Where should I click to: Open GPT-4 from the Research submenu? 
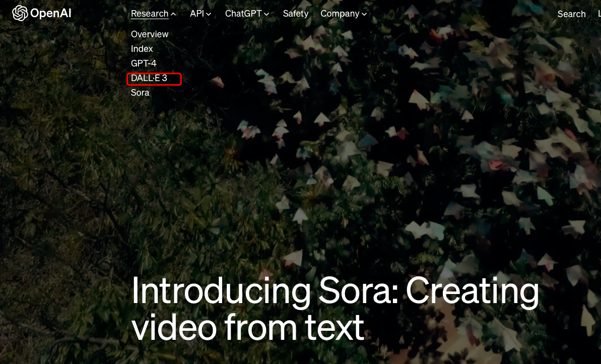click(x=144, y=63)
